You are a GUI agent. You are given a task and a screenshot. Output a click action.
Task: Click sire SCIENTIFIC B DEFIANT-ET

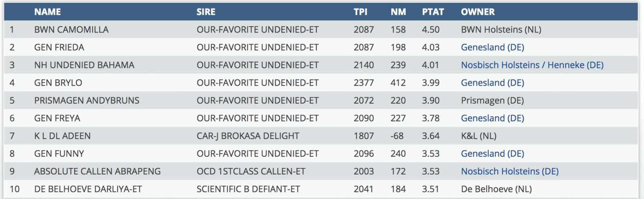[x=248, y=189]
